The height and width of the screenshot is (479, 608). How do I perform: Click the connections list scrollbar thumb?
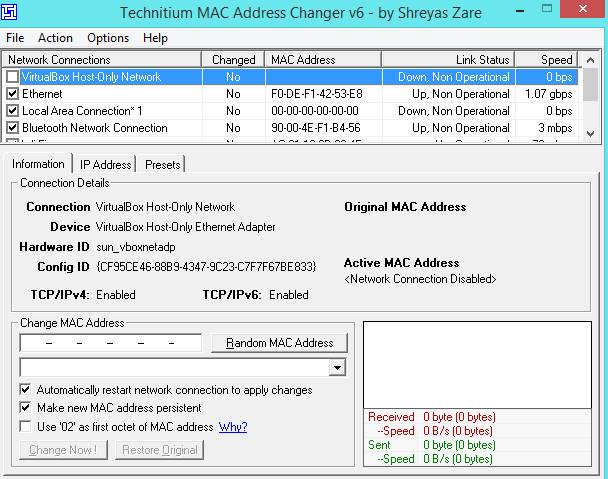tap(590, 85)
